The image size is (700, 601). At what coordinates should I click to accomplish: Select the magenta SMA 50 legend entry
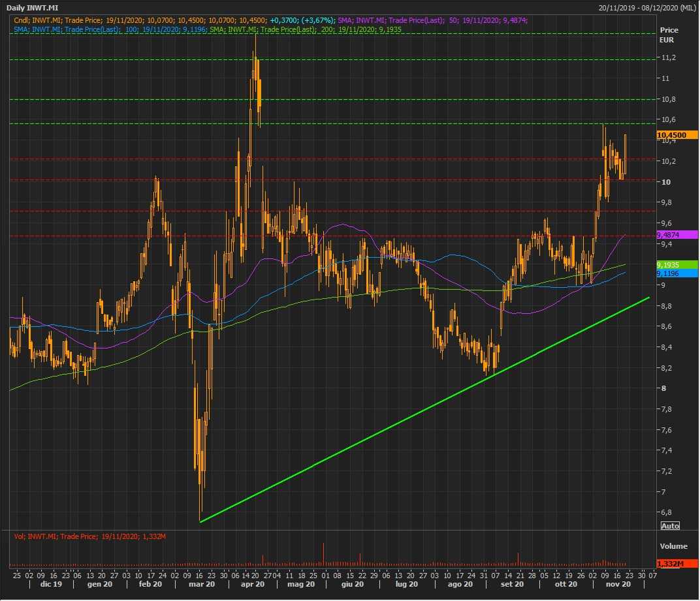[432, 20]
